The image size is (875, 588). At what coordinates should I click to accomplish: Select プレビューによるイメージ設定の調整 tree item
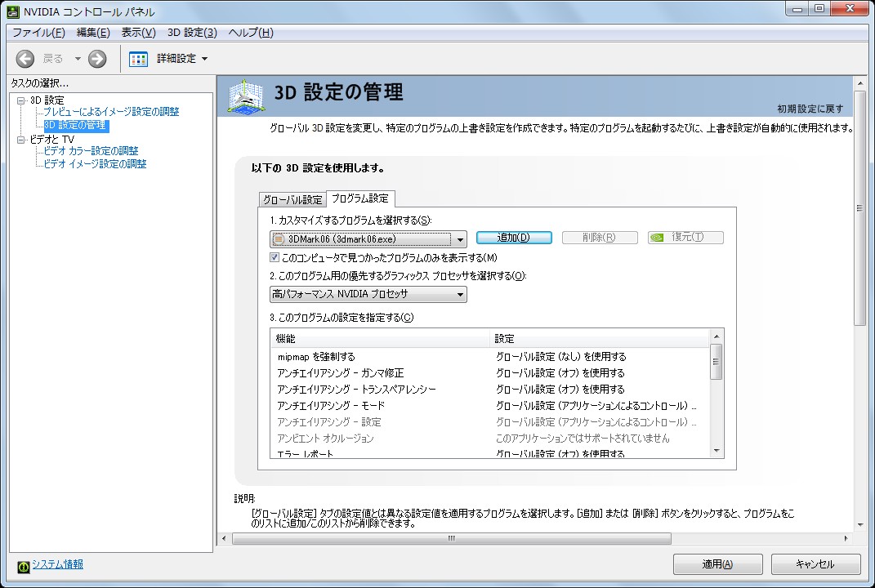coord(112,112)
